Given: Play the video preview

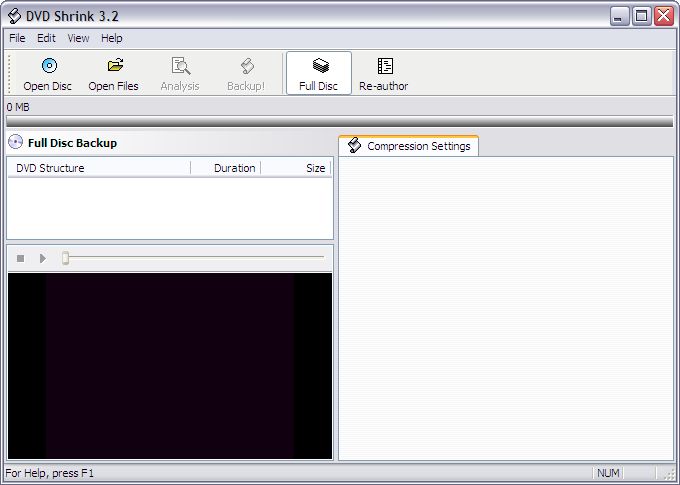Looking at the screenshot, I should coord(42,259).
